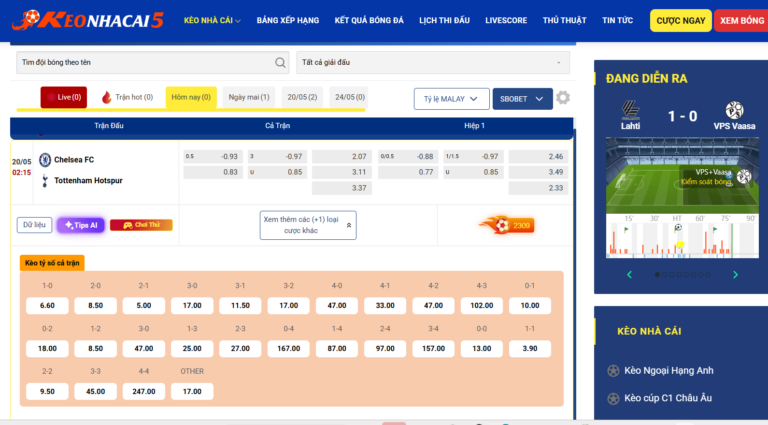
Task: Select the Ngày mai (1) tab
Action: (x=249, y=97)
